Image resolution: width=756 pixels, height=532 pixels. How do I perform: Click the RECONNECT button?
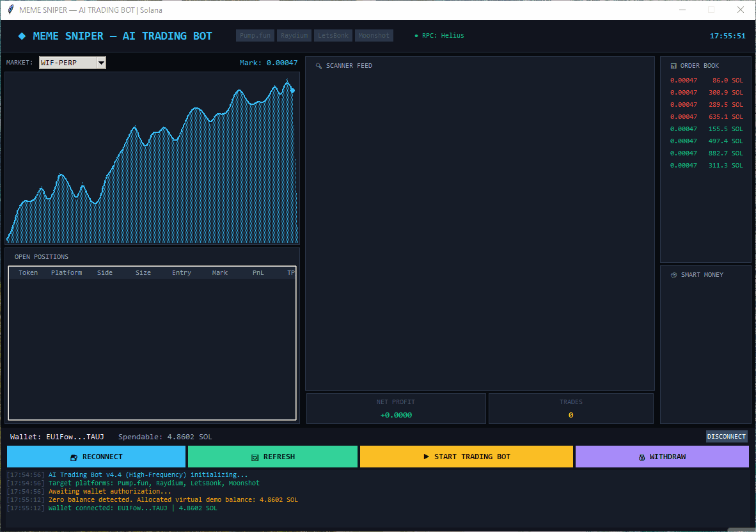[x=97, y=457]
